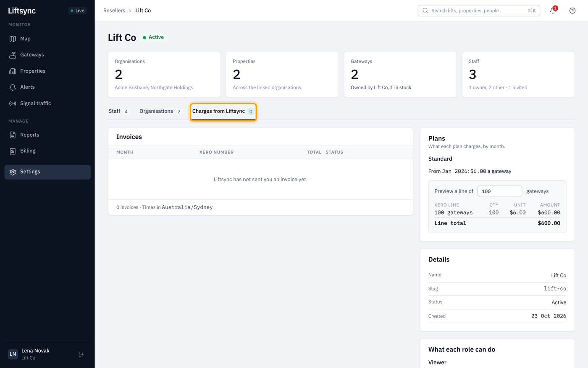Viewport: 588px width, 368px height.
Task: Click the LN user avatar
Action: coord(13,354)
